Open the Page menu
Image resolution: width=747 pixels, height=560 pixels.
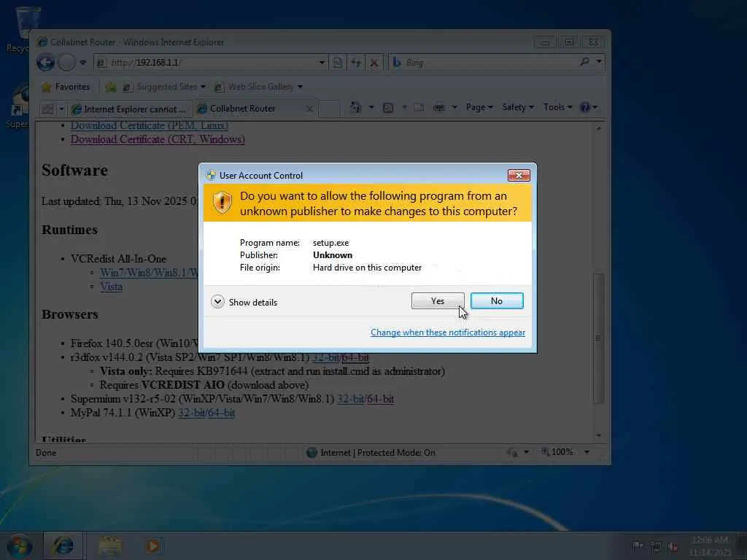479,107
